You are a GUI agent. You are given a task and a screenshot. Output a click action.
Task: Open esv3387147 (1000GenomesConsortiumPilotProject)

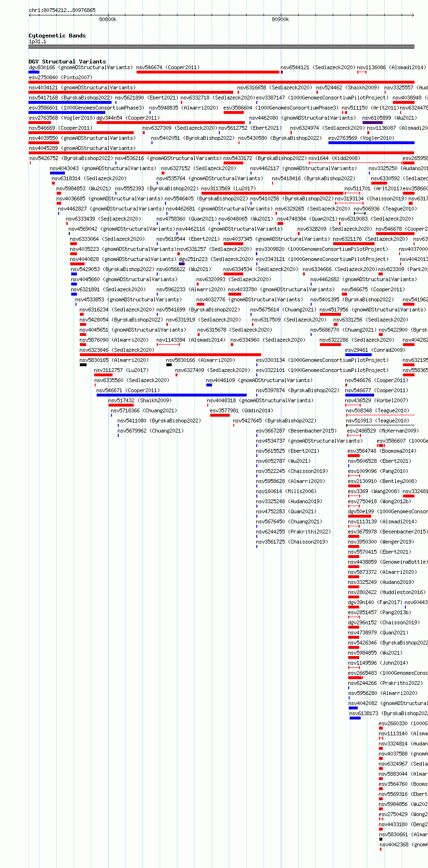click(x=322, y=98)
